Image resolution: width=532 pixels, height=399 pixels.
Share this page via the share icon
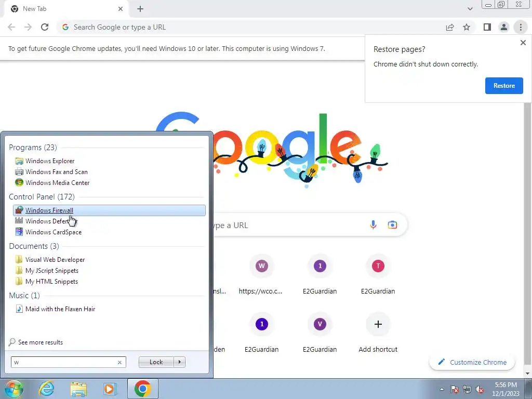450,27
